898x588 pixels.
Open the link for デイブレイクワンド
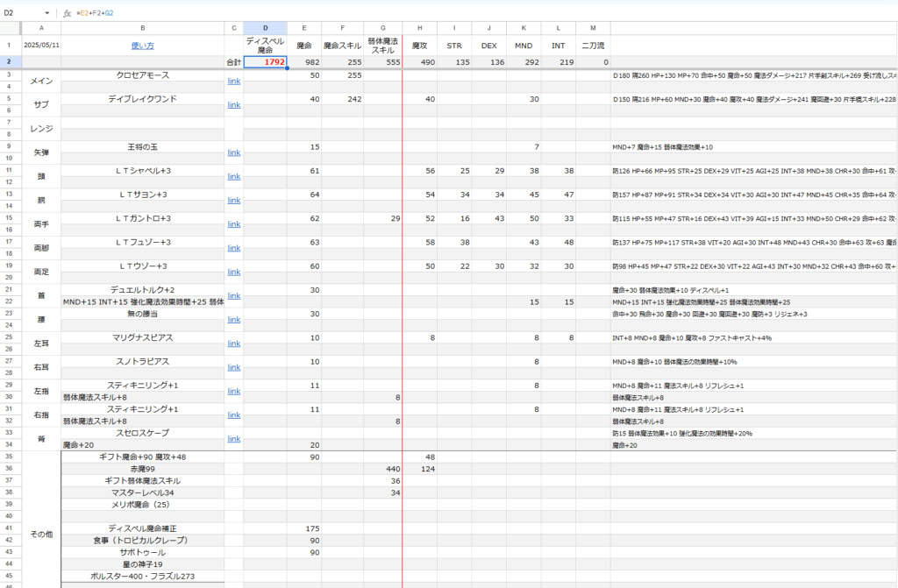pos(233,105)
